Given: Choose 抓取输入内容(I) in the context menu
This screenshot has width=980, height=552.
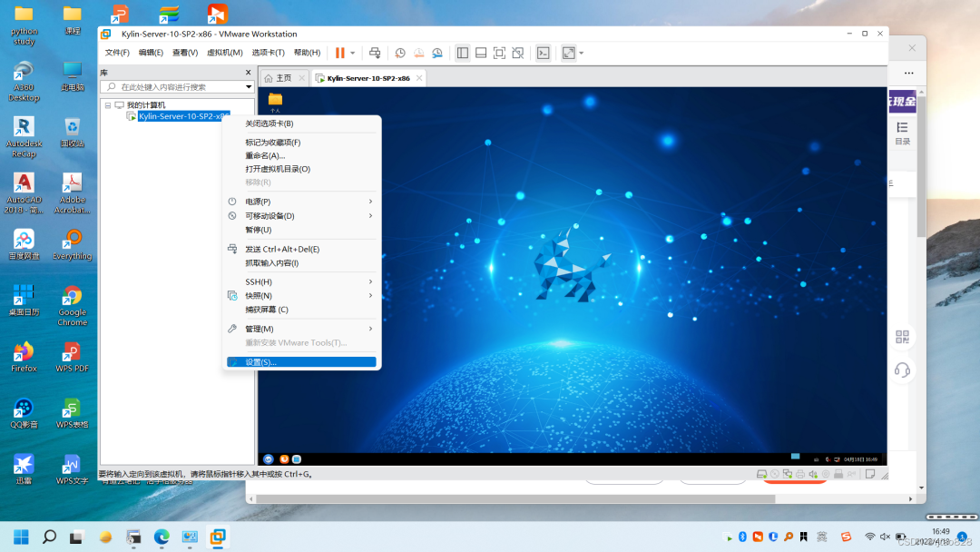Looking at the screenshot, I should [x=301, y=263].
